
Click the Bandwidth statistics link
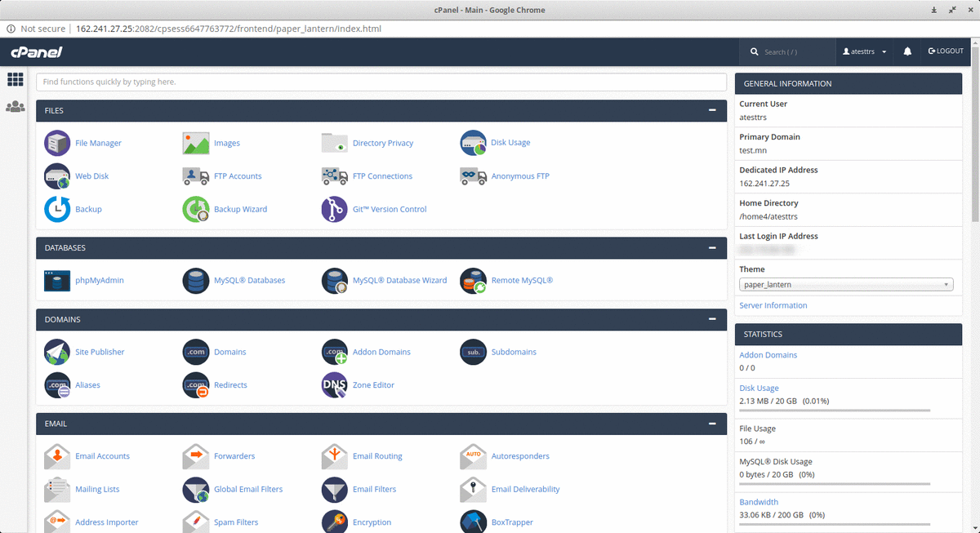tap(759, 502)
